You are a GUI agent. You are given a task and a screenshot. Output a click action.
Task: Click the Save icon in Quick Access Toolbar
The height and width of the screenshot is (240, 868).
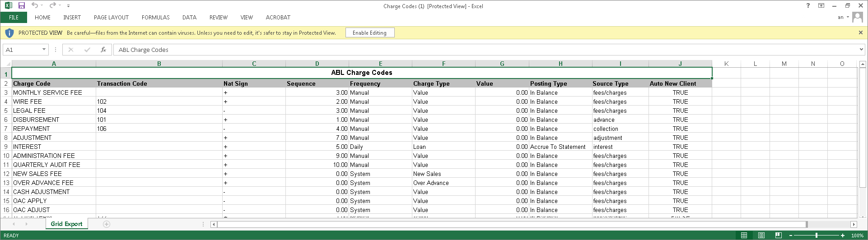coord(21,6)
